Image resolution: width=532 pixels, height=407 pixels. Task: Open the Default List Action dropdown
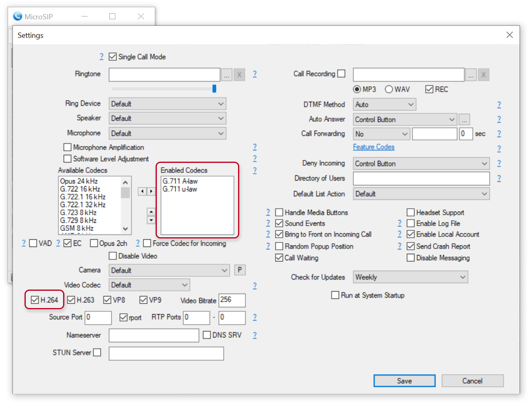coord(421,194)
